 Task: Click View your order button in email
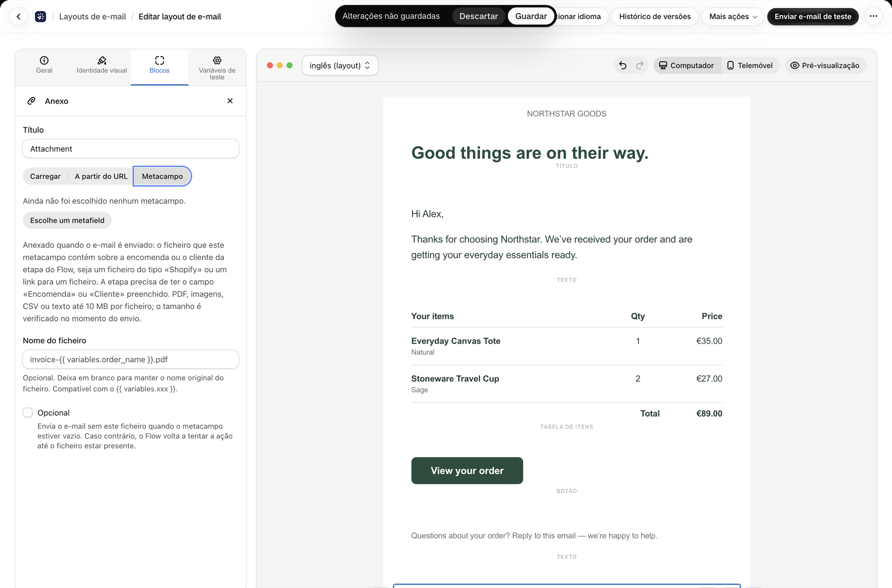[467, 470]
